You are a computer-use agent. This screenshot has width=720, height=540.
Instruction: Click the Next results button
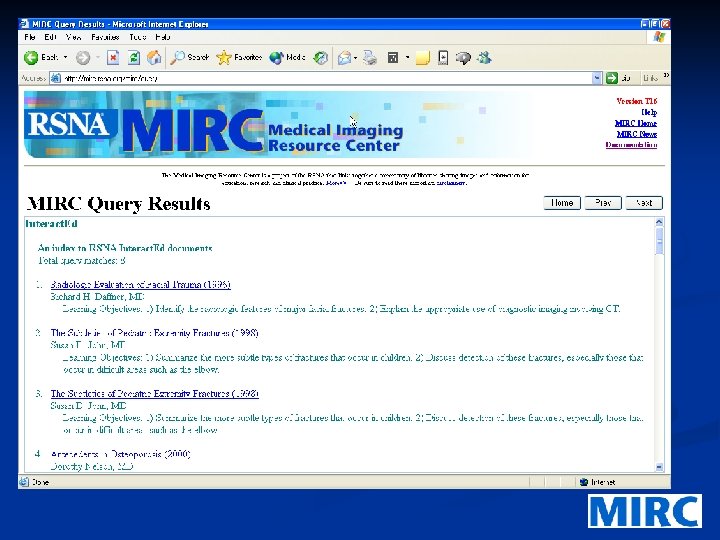(644, 203)
